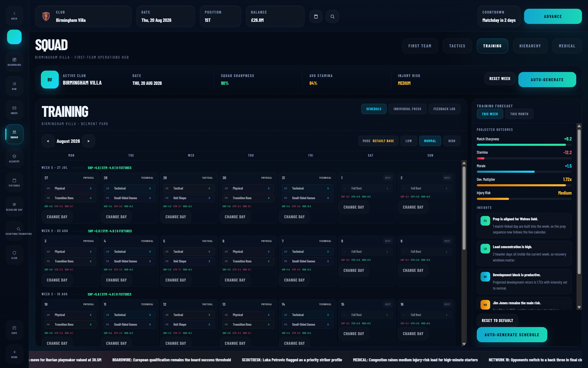Go to the previous month using the arrow
This screenshot has width=588, height=368.
(x=48, y=141)
